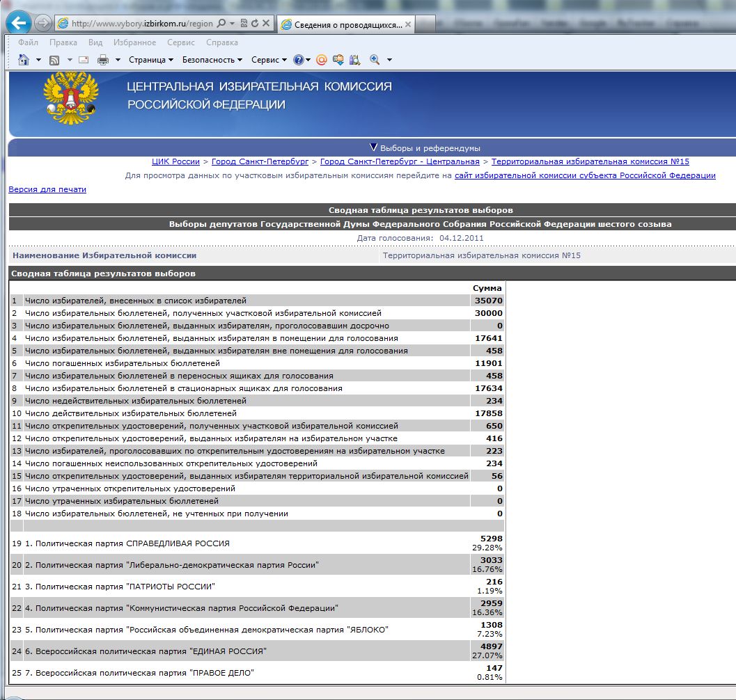
Task: Open Город Санкт-Петербург - Центральная link
Action: 400,161
